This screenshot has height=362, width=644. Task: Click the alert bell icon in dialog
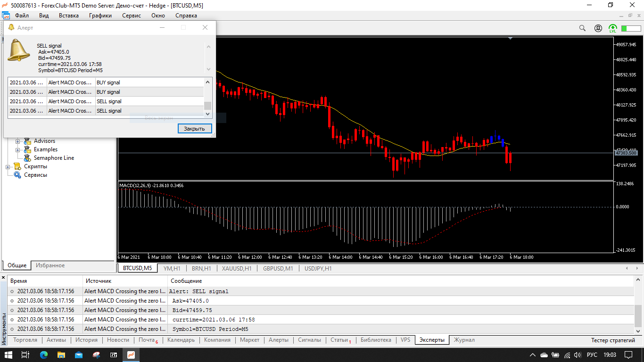pyautogui.click(x=18, y=50)
